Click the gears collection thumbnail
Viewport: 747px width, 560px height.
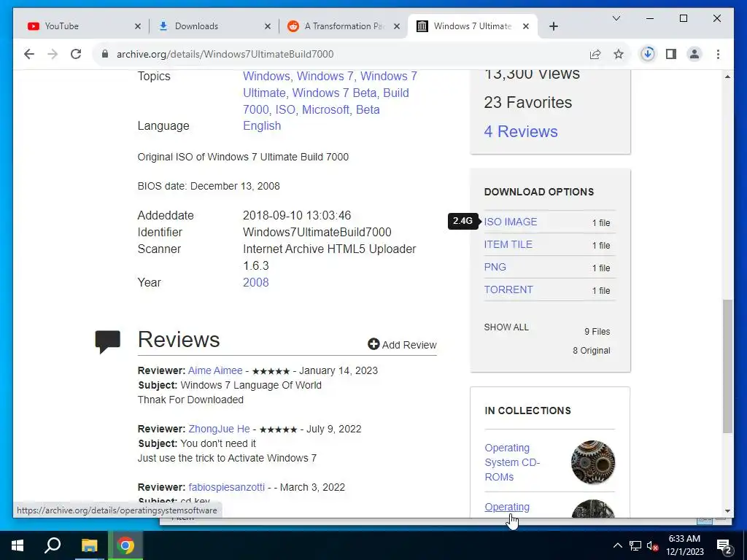(592, 462)
